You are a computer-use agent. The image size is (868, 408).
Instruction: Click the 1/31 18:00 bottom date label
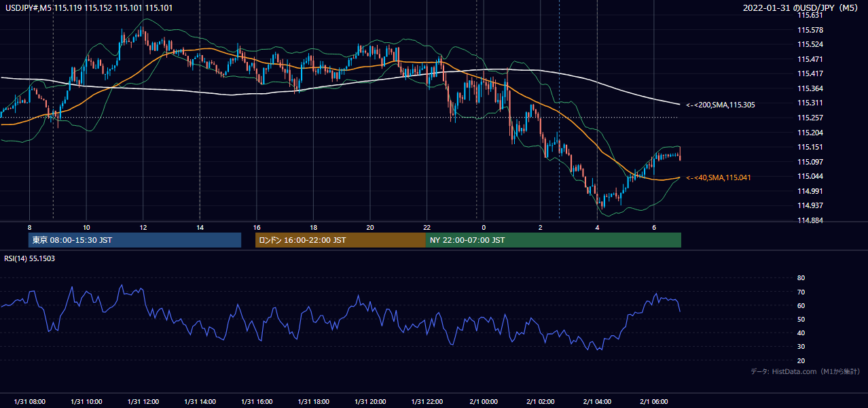coord(313,402)
